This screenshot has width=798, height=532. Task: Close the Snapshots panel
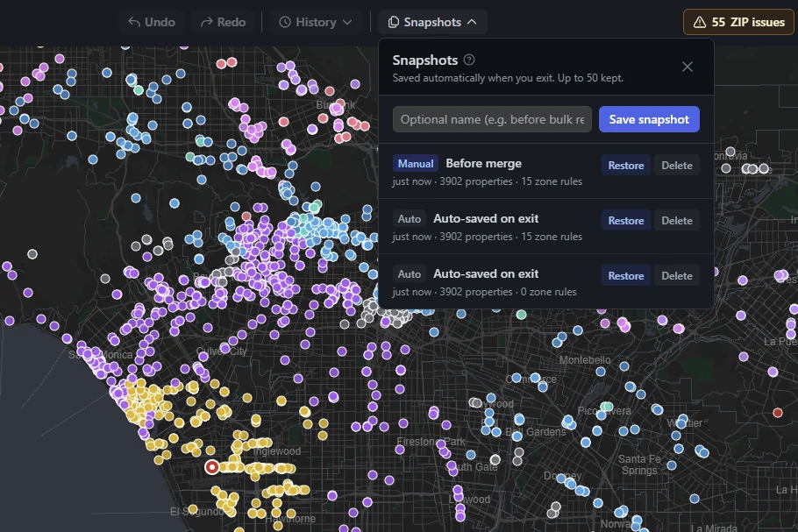[687, 67]
